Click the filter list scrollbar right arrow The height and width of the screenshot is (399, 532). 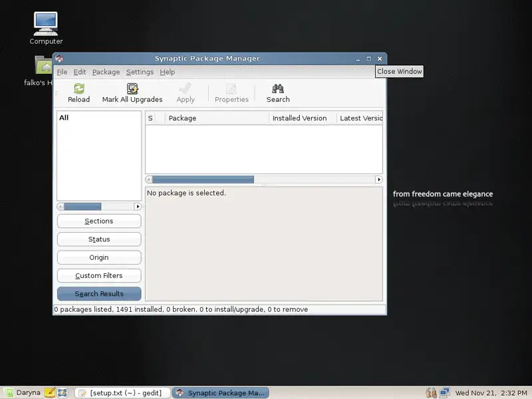pyautogui.click(x=138, y=207)
